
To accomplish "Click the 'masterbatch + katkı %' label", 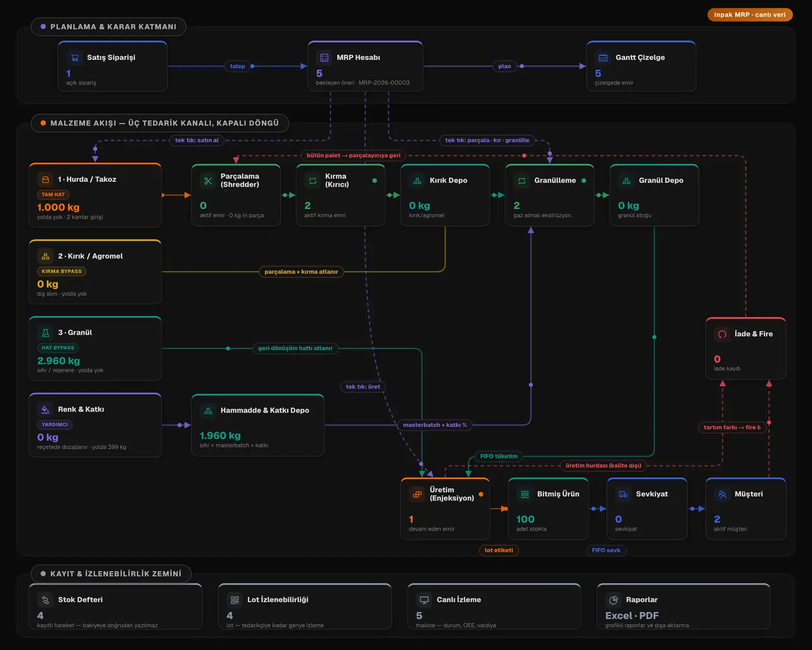I will [435, 425].
